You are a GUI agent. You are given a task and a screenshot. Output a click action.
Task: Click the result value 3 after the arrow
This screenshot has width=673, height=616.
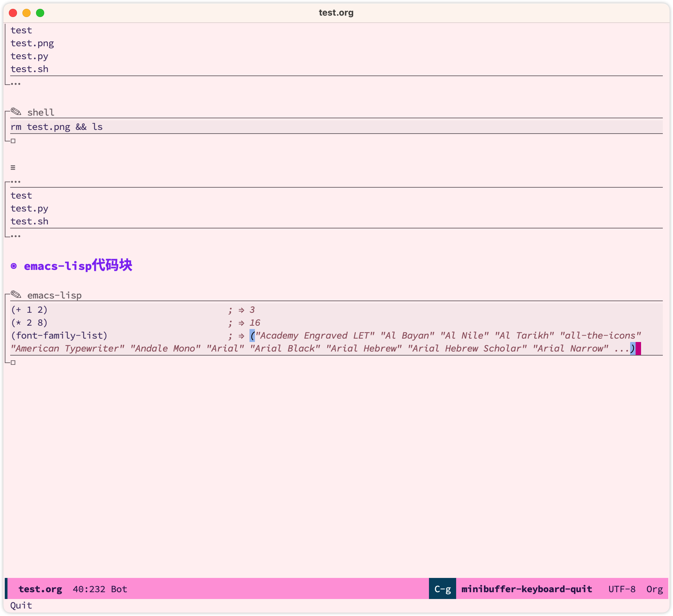point(252,310)
